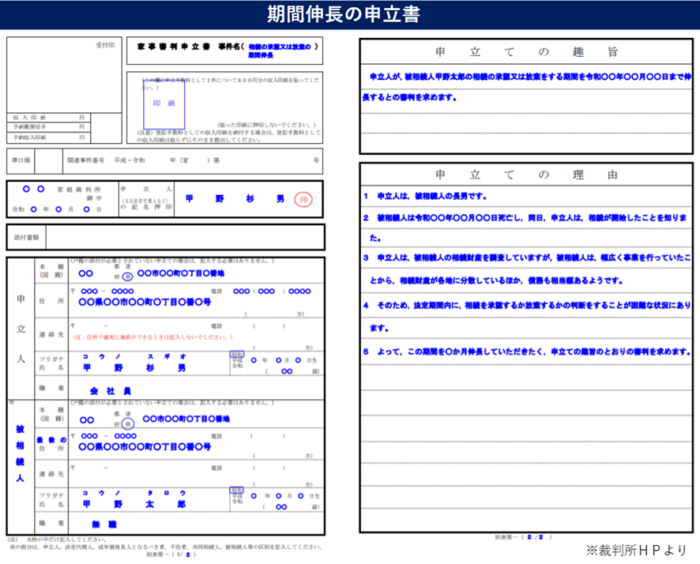Image resolution: width=700 pixels, height=564 pixels.
Task: Click the circled 県 in decedent's 本籍 row
Action: coord(128,423)
